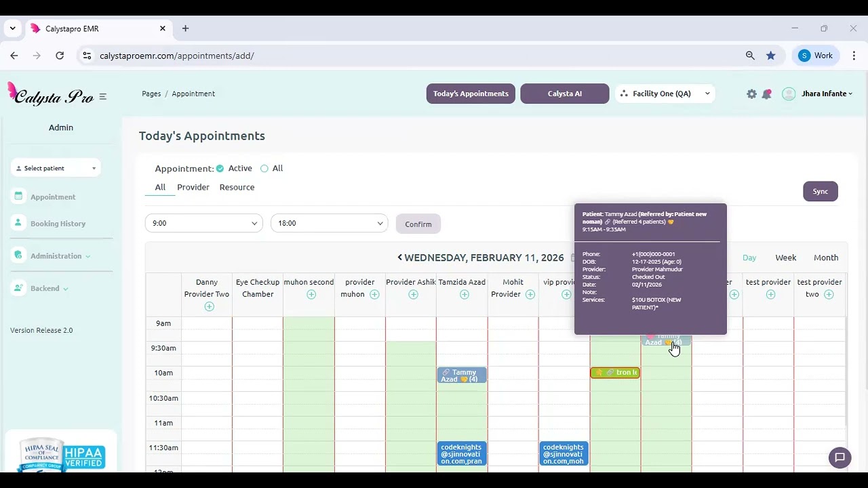Open the 18:00 end time dropdown
The width and height of the screenshot is (868, 488).
(329, 223)
